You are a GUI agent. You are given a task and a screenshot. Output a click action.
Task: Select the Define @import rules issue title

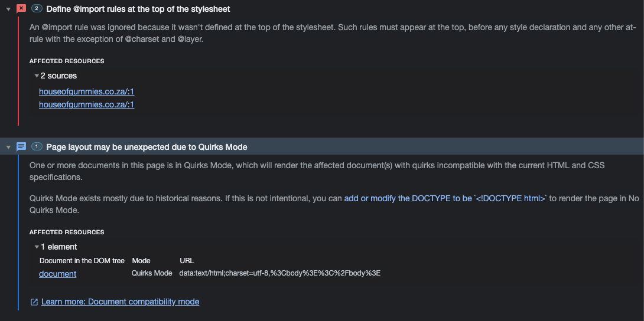click(138, 9)
